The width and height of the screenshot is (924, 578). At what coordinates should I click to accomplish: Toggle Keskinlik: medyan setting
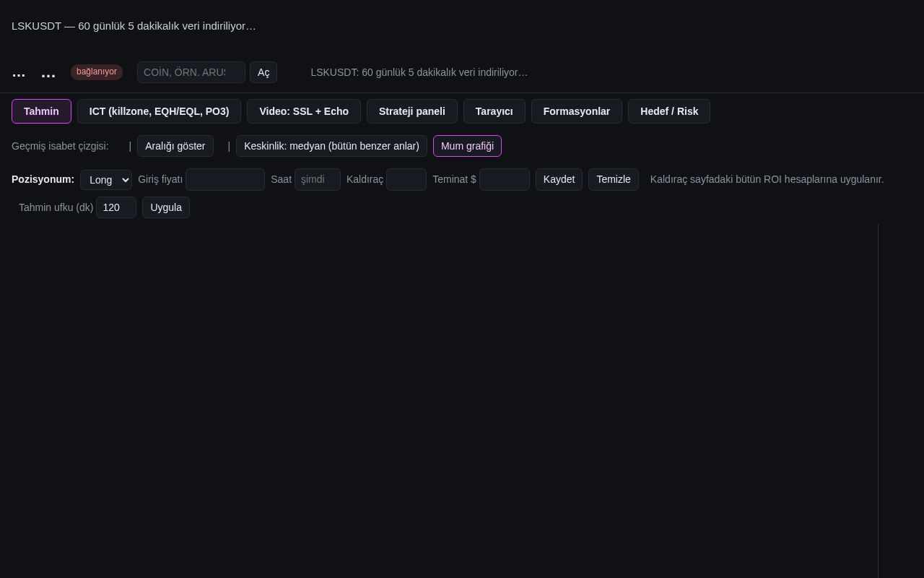click(331, 146)
